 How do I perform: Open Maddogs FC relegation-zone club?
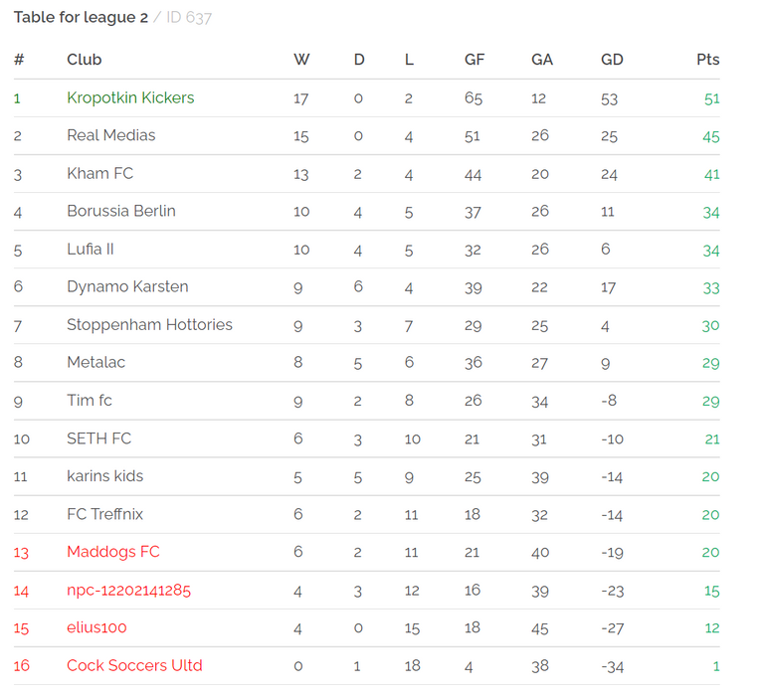point(113,552)
